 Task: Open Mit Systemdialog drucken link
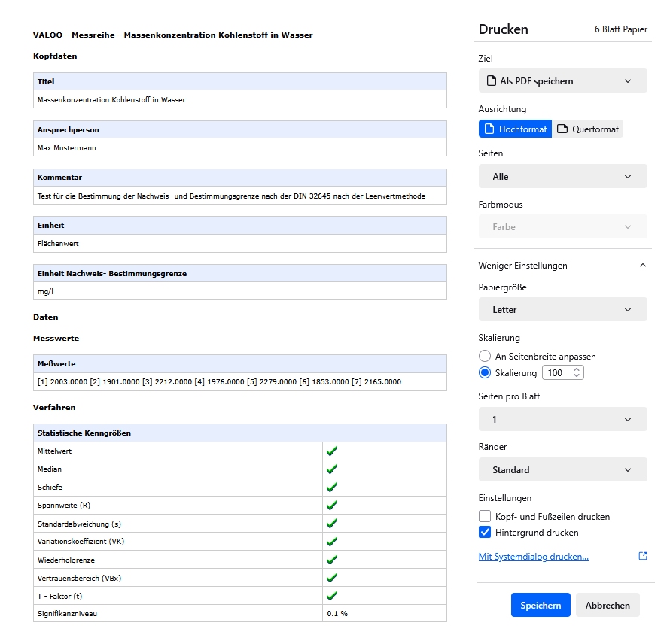(x=533, y=557)
